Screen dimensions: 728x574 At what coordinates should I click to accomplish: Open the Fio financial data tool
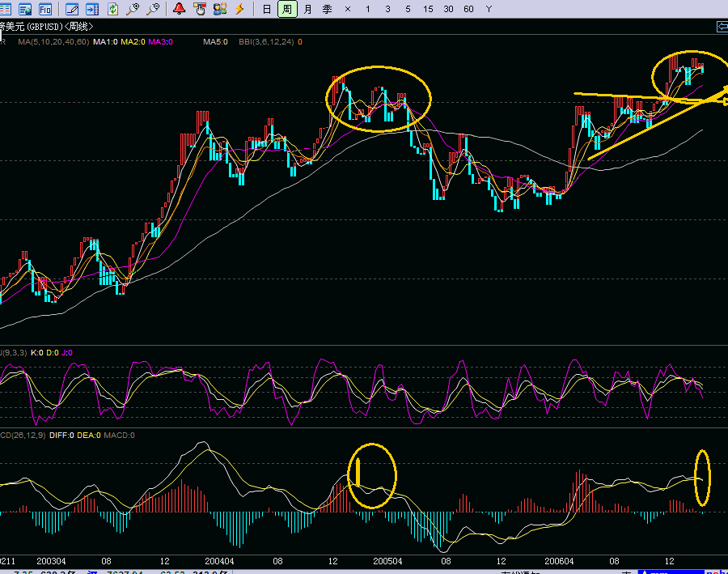point(45,9)
